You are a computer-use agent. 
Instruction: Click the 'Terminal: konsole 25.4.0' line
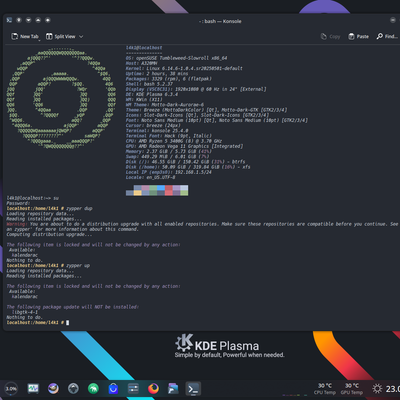157,131
